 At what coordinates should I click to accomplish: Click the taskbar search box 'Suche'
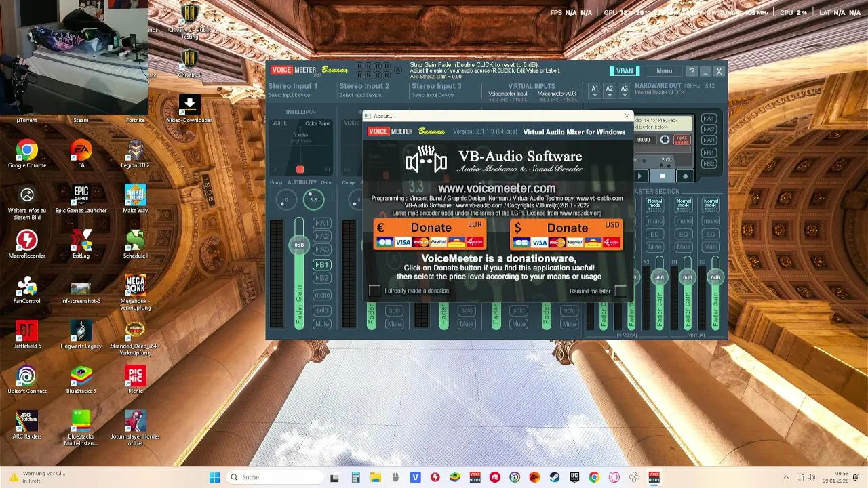(275, 477)
